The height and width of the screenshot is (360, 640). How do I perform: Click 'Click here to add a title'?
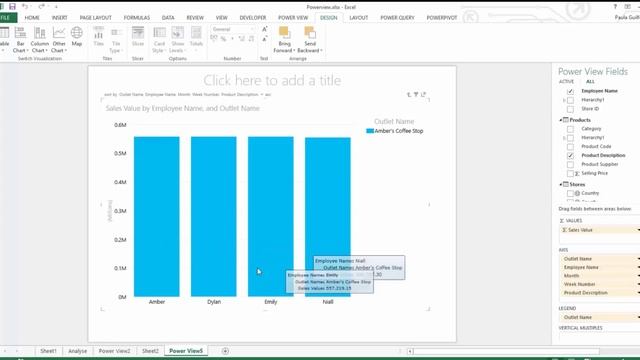point(272,80)
